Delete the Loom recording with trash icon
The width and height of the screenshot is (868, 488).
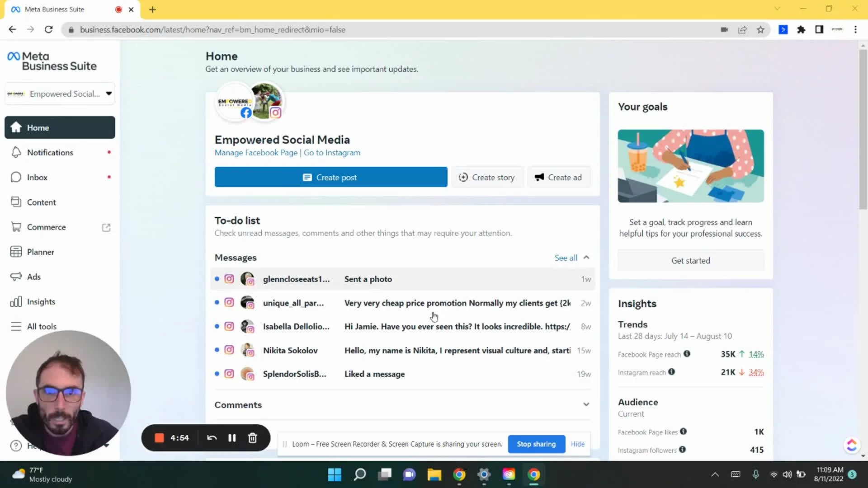252,437
